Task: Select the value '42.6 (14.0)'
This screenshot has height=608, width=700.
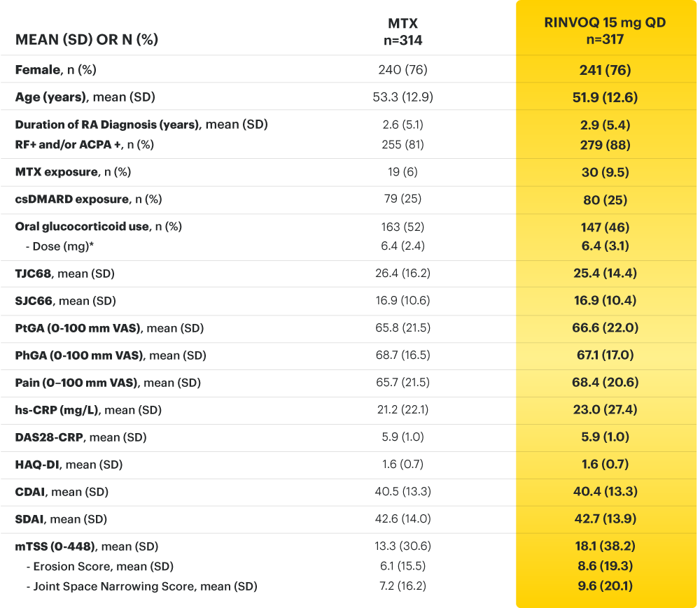Action: pos(402,518)
